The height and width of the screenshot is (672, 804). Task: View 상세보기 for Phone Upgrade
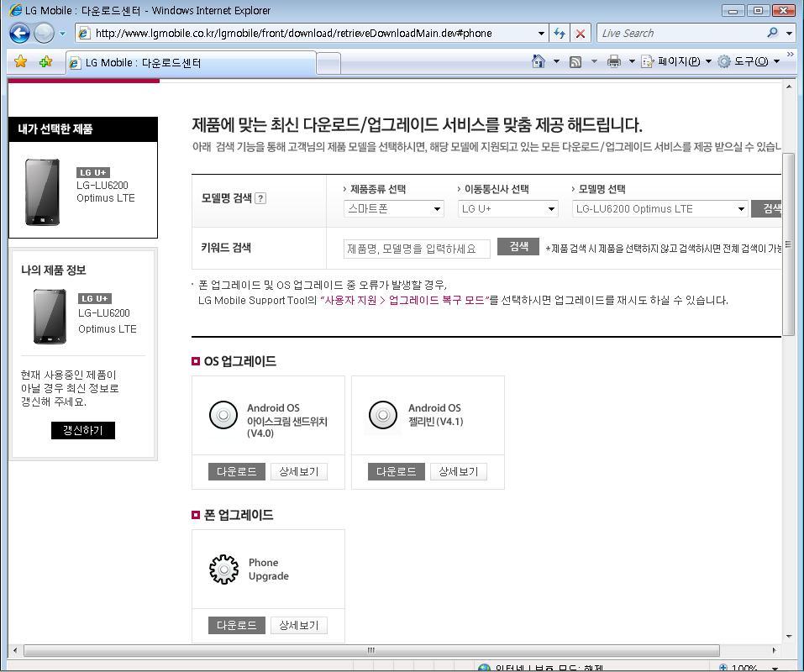click(298, 625)
